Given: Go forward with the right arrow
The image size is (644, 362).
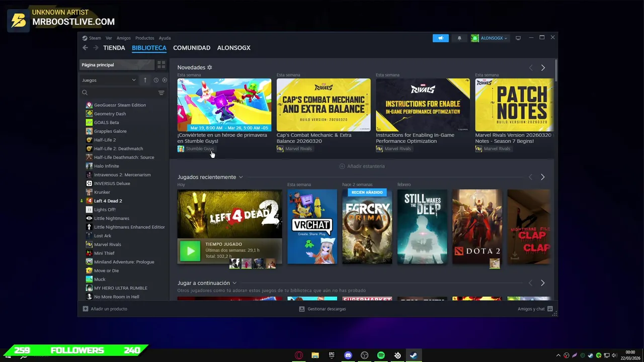Looking at the screenshot, I should tap(96, 48).
